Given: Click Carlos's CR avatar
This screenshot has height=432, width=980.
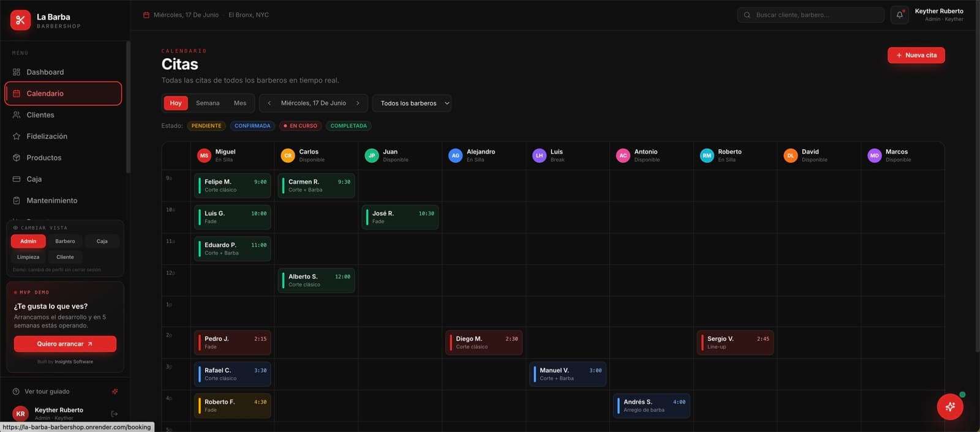Looking at the screenshot, I should click(288, 155).
